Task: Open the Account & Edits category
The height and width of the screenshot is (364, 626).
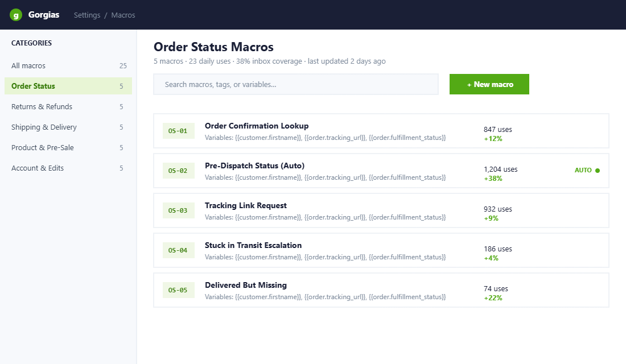Action: [68, 168]
